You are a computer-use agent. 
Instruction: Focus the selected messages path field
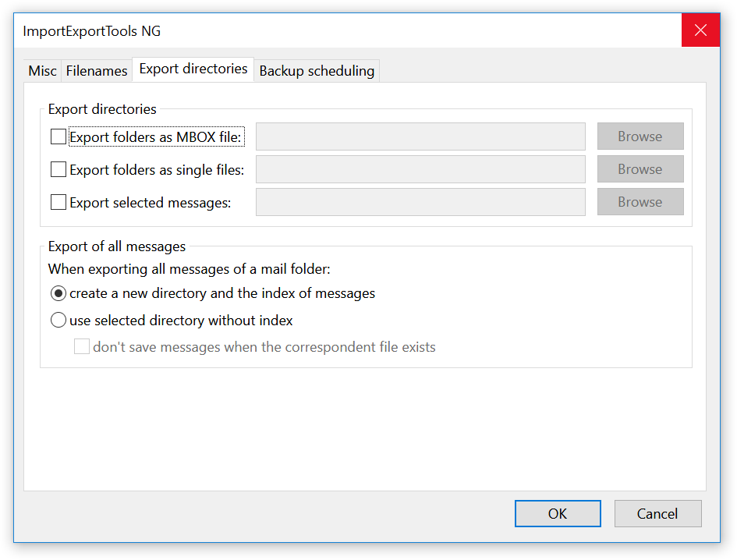pos(420,202)
